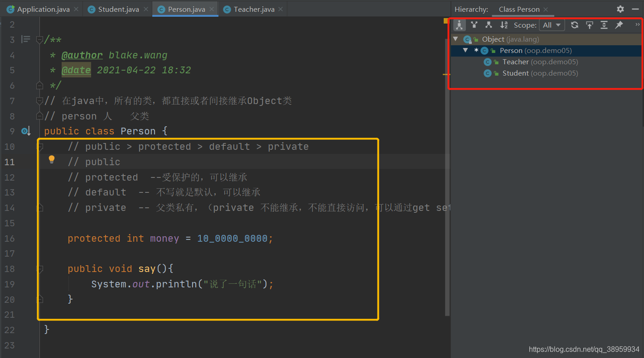Toggle the rendered doc icon on line 3
Viewport: 644px width, 358px height.
26,39
